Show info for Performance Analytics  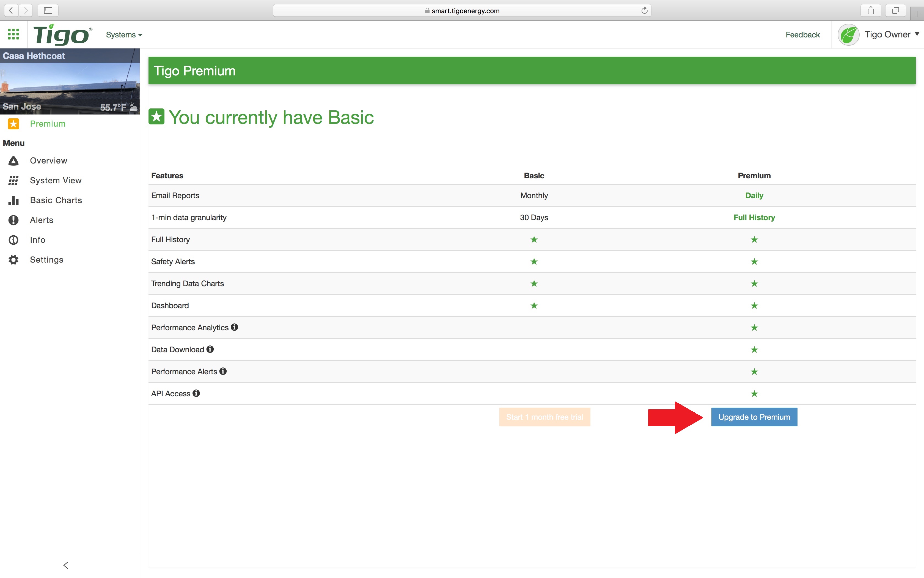234,327
